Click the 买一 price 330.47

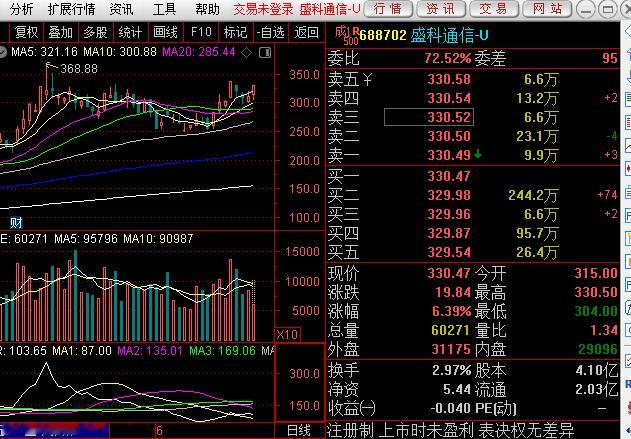[x=449, y=176]
